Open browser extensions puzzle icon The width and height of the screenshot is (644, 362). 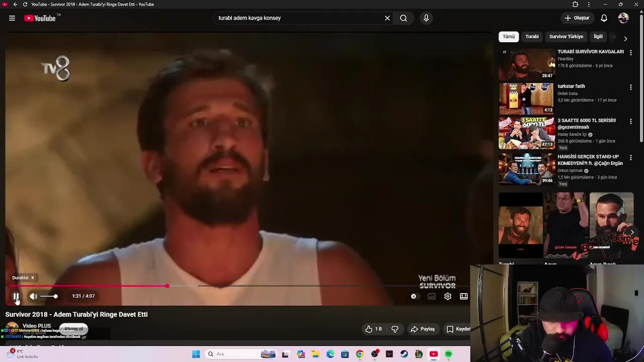click(x=575, y=5)
